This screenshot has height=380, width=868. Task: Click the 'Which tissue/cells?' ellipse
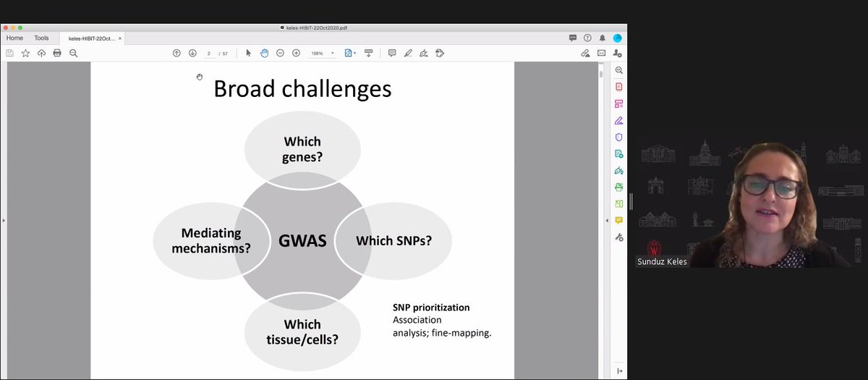pos(302,332)
